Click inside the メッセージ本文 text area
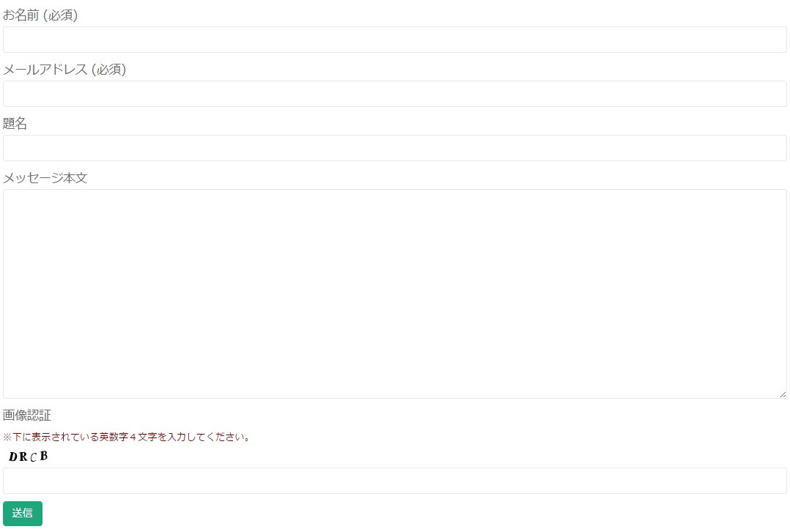Viewport: 790px width, 532px height. 394,294
